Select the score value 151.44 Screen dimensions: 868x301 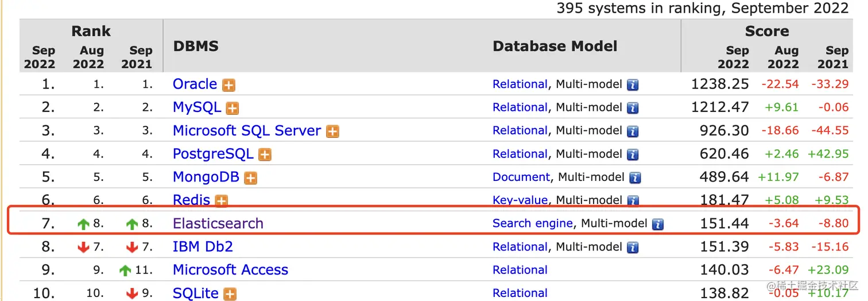(724, 223)
